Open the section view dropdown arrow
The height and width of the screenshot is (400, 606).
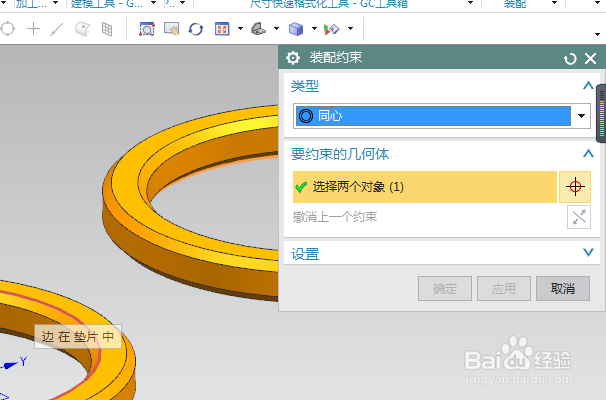(351, 29)
